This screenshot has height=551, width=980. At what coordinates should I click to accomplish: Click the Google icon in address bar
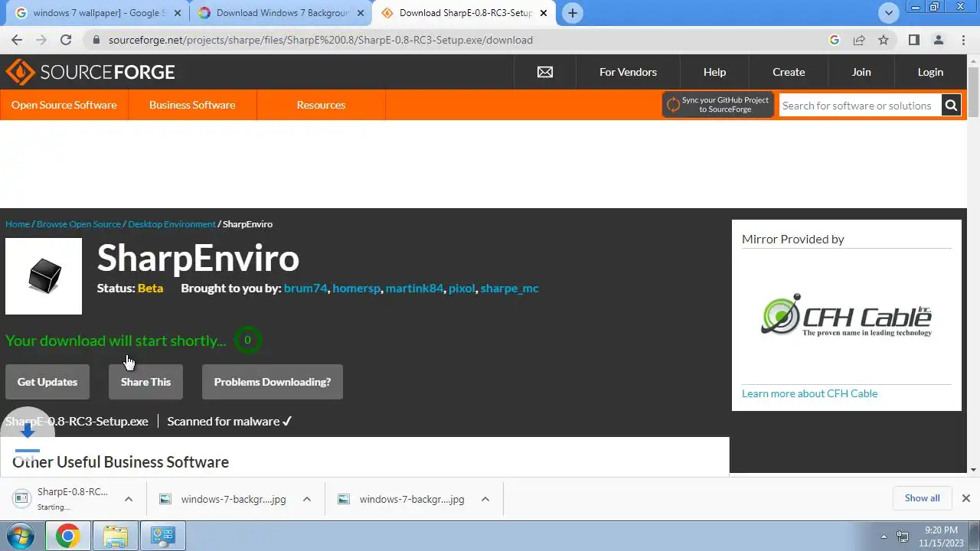pyautogui.click(x=835, y=40)
